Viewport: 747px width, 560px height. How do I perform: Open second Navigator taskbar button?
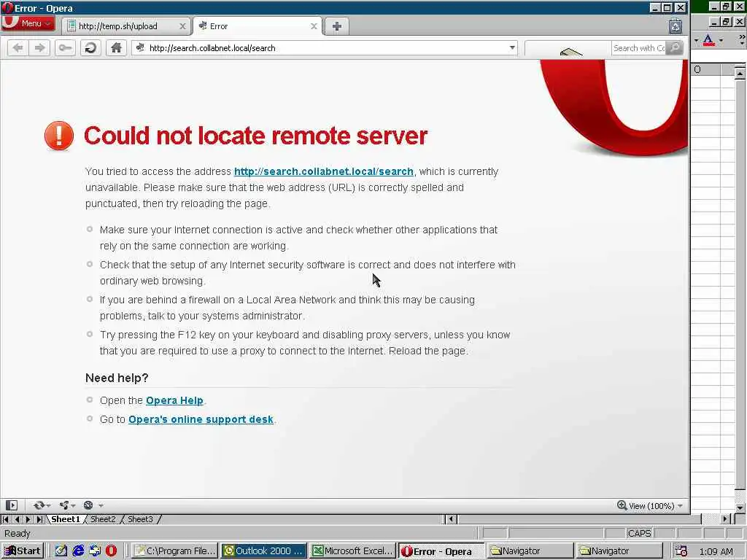[x=619, y=551]
